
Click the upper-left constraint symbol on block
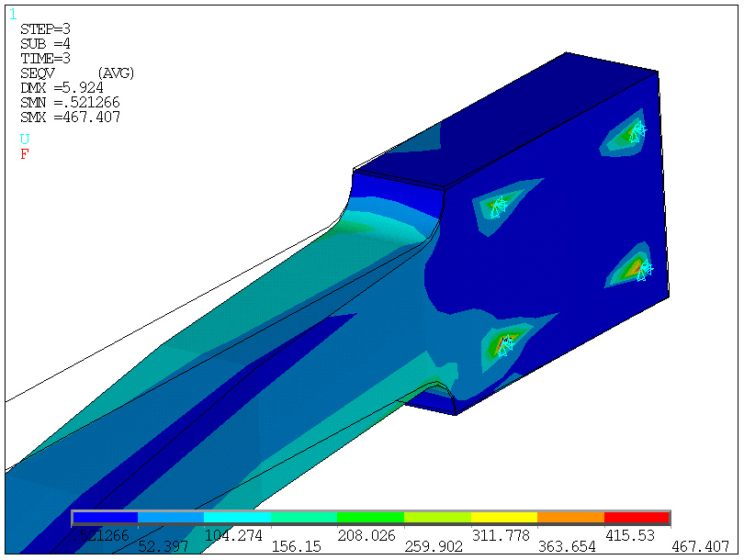(498, 207)
